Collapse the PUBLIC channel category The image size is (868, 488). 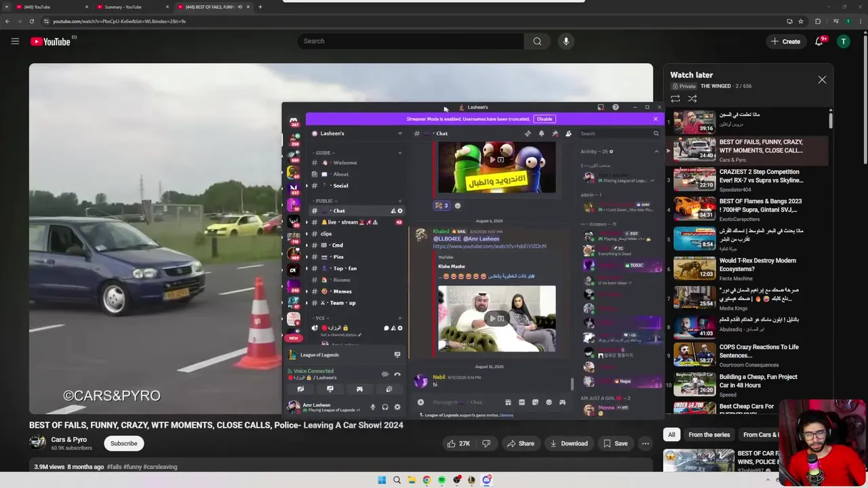pos(324,201)
